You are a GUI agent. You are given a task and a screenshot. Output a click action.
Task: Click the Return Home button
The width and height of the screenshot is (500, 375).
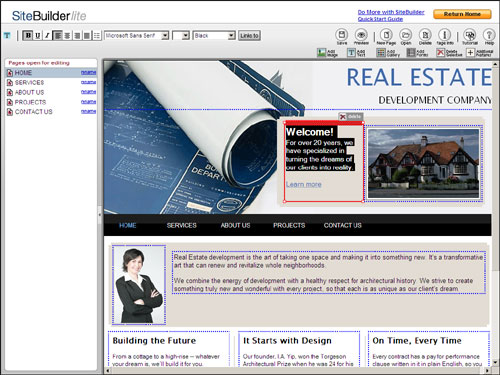(462, 14)
